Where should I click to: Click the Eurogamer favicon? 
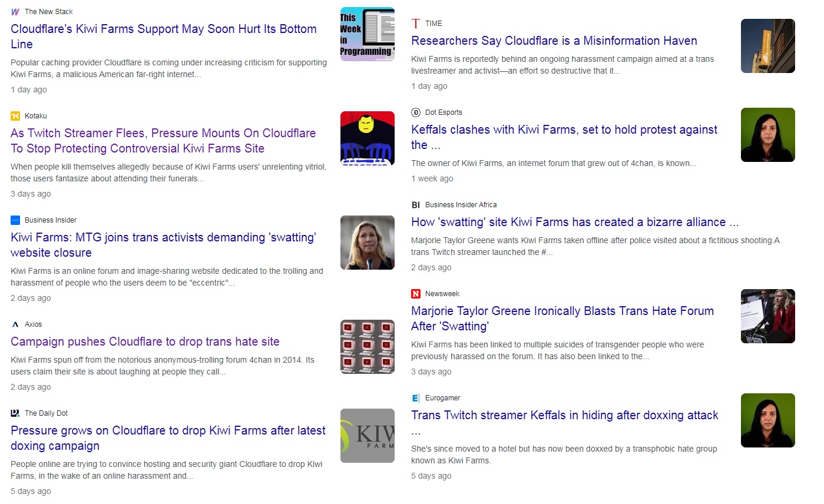point(416,398)
